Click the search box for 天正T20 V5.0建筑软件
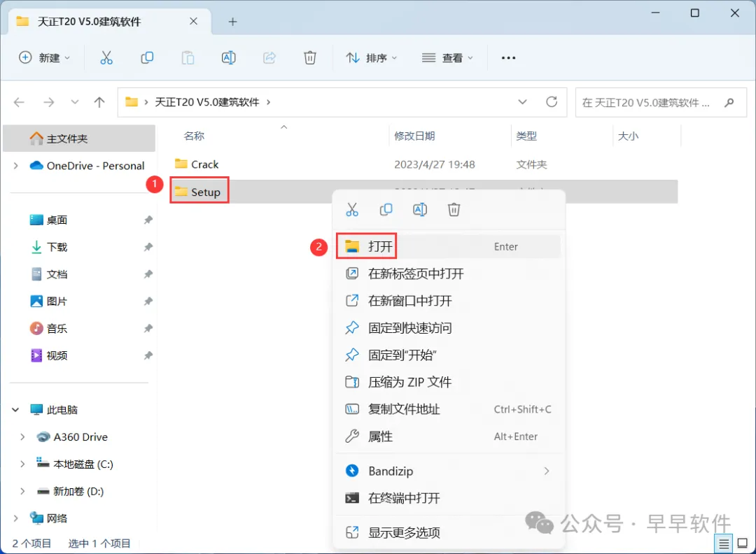 pyautogui.click(x=661, y=102)
